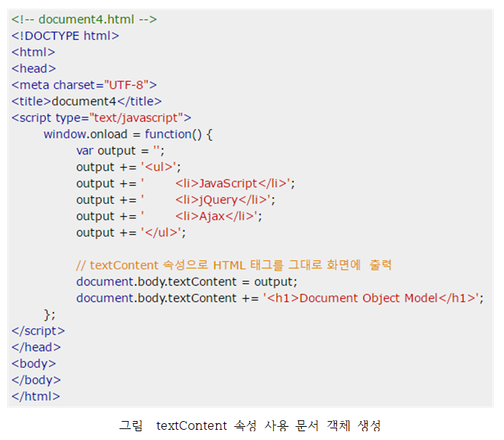Click the opening '<html>' tag line
Image resolution: width=504 pixels, height=440 pixels.
34,53
